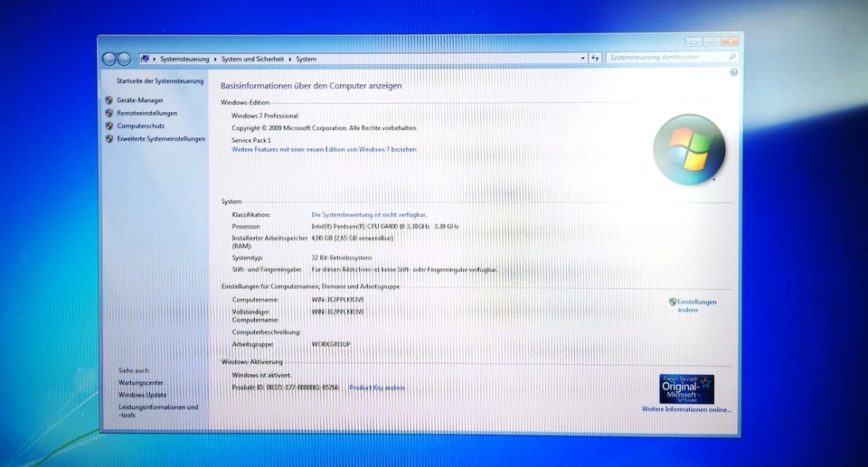This screenshot has width=868, height=467.
Task: Go forward with the forward arrow button
Action: (x=124, y=60)
